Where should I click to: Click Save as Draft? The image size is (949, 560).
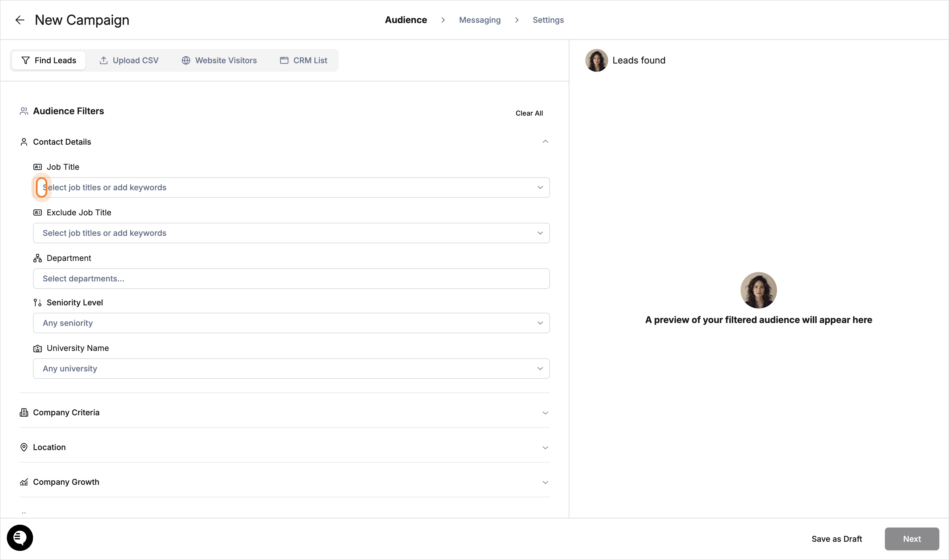coord(836,539)
